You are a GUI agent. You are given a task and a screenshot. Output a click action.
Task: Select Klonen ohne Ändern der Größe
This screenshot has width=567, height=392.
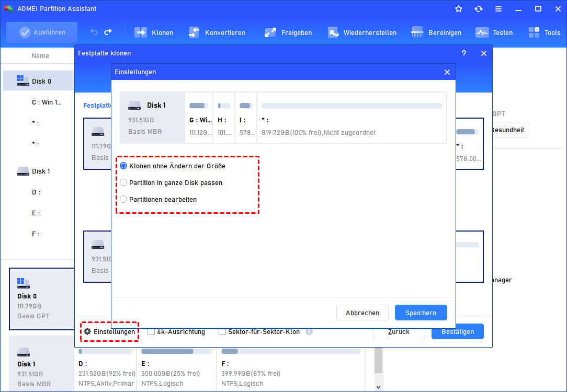coord(124,166)
